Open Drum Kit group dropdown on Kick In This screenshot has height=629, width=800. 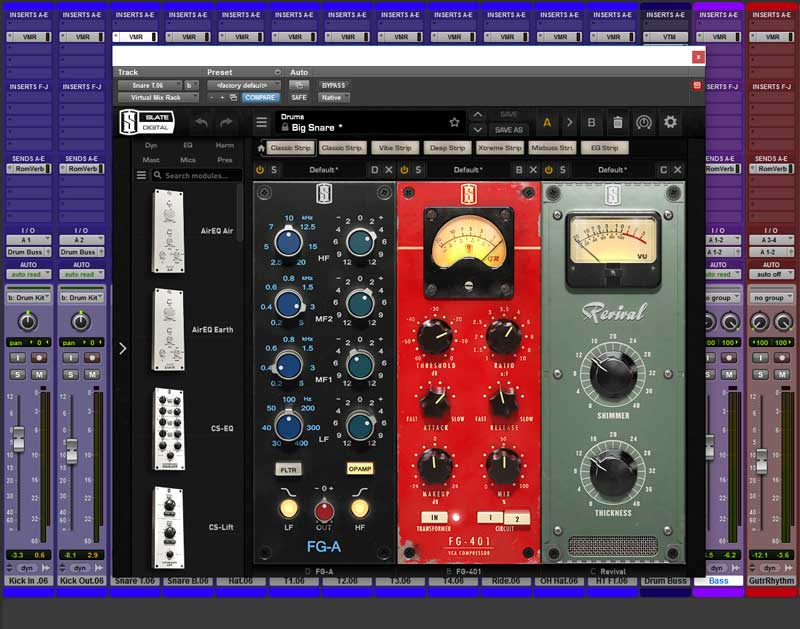(x=29, y=297)
